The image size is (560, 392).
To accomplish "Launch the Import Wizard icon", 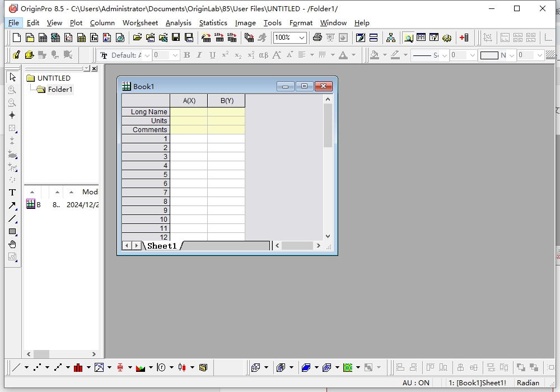I will pyautogui.click(x=206, y=38).
